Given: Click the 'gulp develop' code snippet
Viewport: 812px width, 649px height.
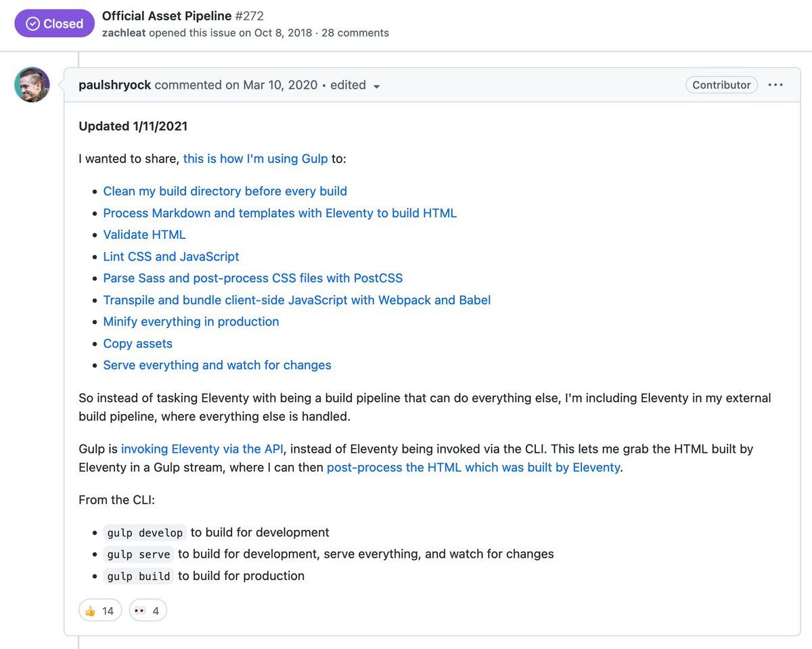Looking at the screenshot, I should point(145,533).
